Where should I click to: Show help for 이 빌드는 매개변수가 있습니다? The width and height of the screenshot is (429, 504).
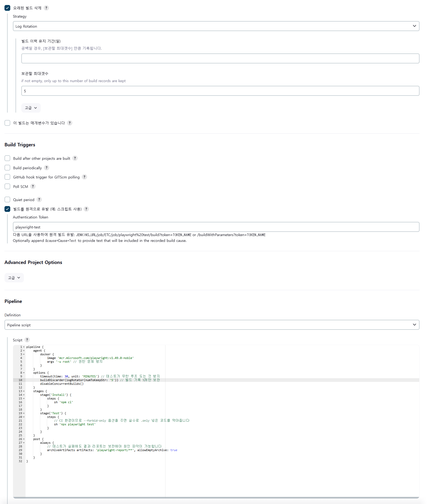(x=70, y=123)
